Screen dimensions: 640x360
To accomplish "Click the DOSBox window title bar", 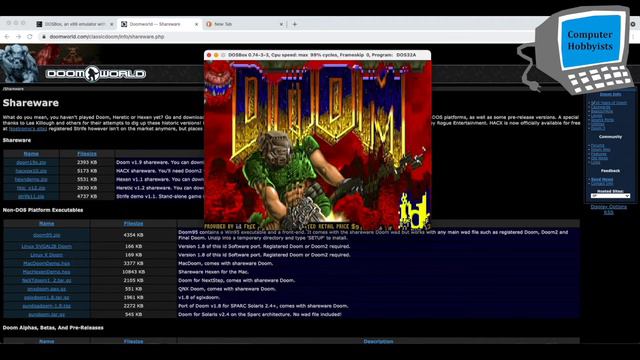I will [318, 55].
